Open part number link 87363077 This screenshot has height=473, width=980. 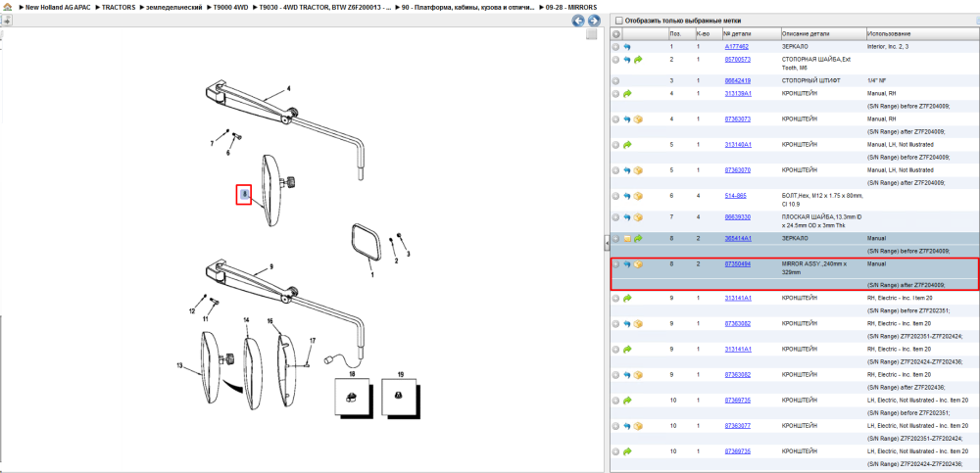click(738, 426)
